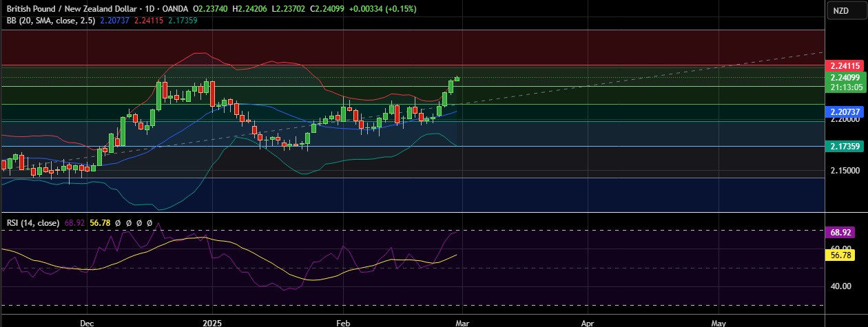Image resolution: width=868 pixels, height=327 pixels.
Task: Click the Mar label on time axis
Action: [462, 321]
